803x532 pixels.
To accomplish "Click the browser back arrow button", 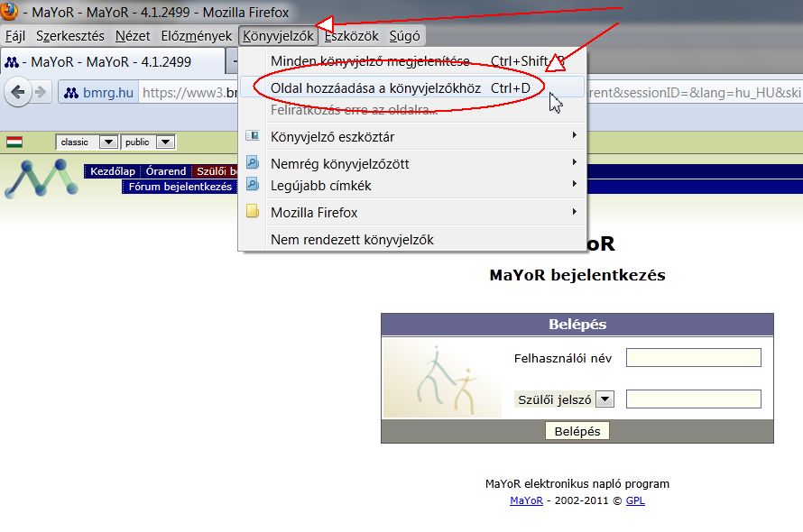I will coord(17,92).
